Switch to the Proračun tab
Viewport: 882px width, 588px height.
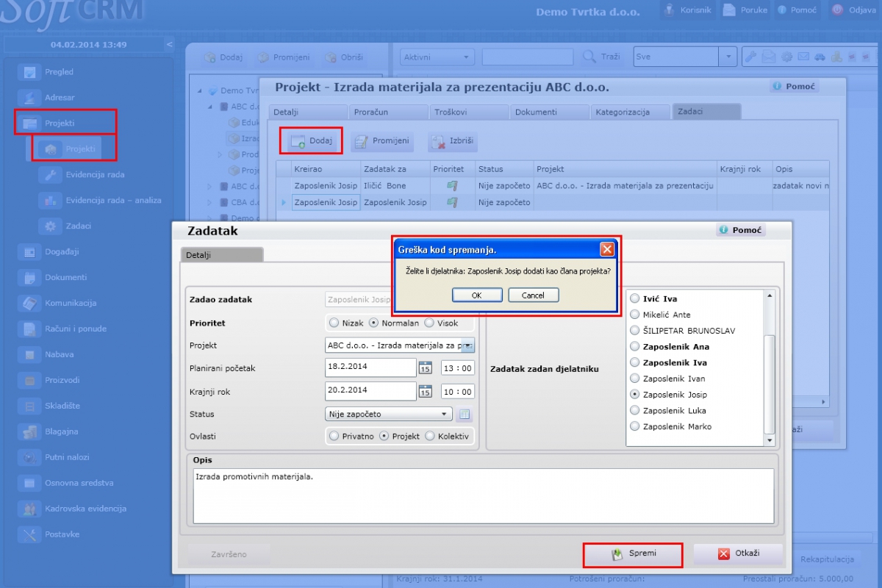pyautogui.click(x=388, y=112)
